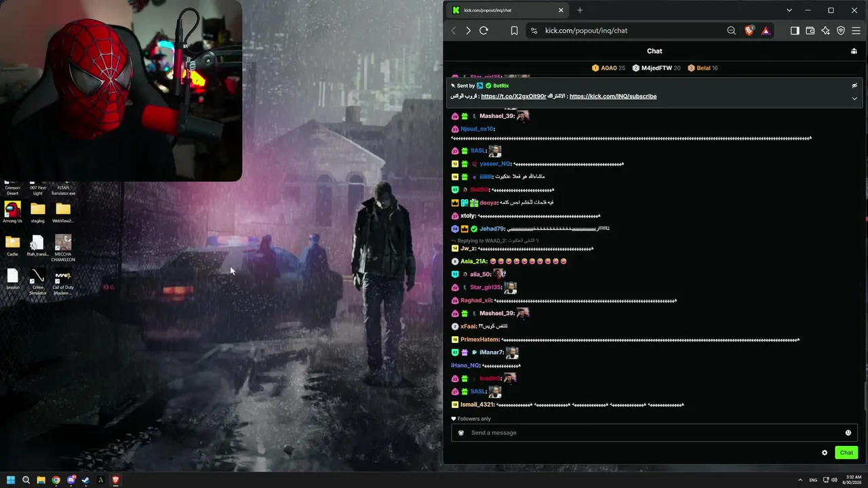This screenshot has width=868, height=488.
Task: Open ENG language switcher in tray
Action: tap(813, 480)
